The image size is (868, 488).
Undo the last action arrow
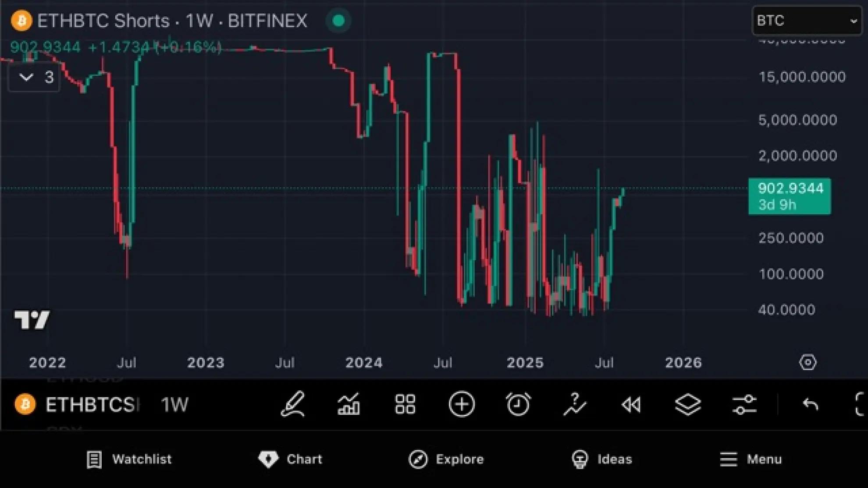point(810,404)
